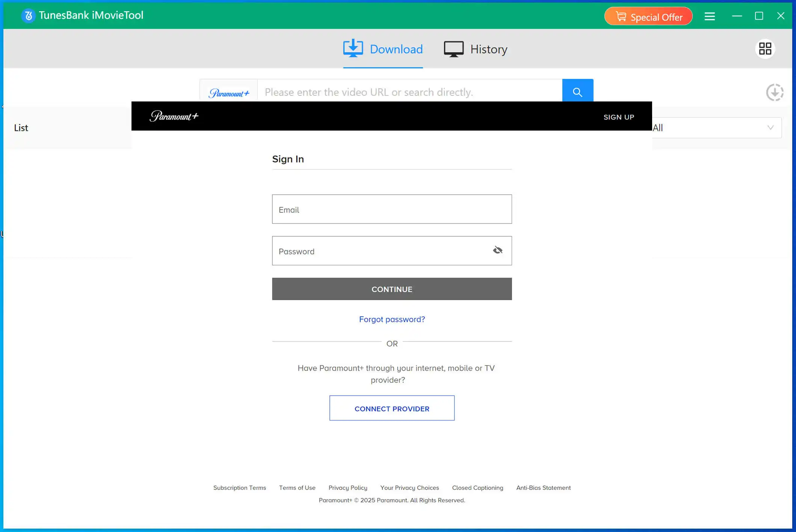Open Your Privacy Choices footer link

[x=409, y=488]
